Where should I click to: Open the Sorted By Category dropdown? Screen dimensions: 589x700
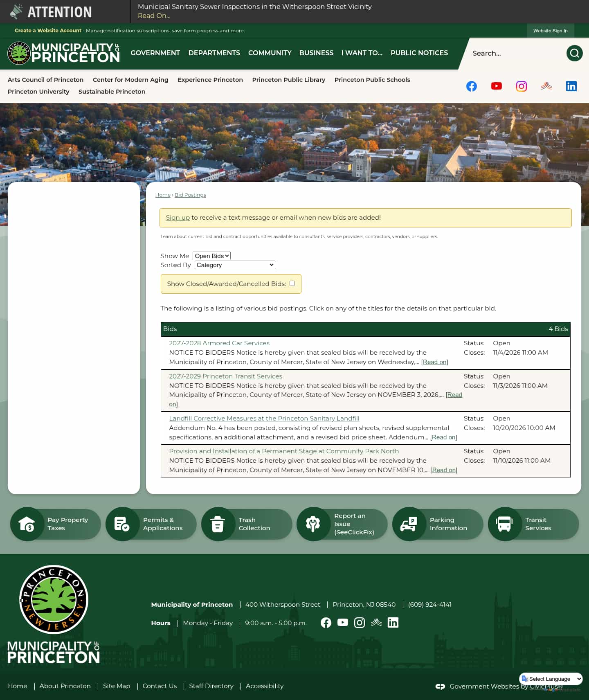235,265
